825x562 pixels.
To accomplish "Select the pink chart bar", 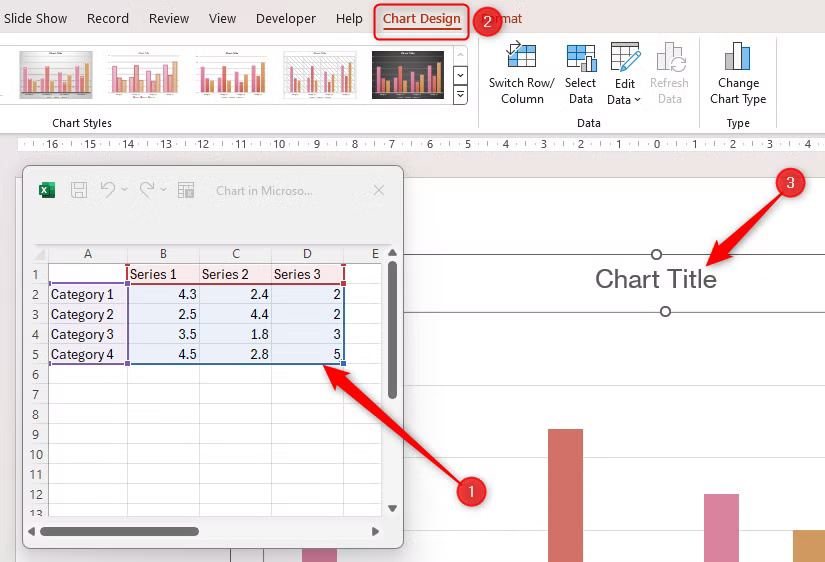I will pos(721,528).
